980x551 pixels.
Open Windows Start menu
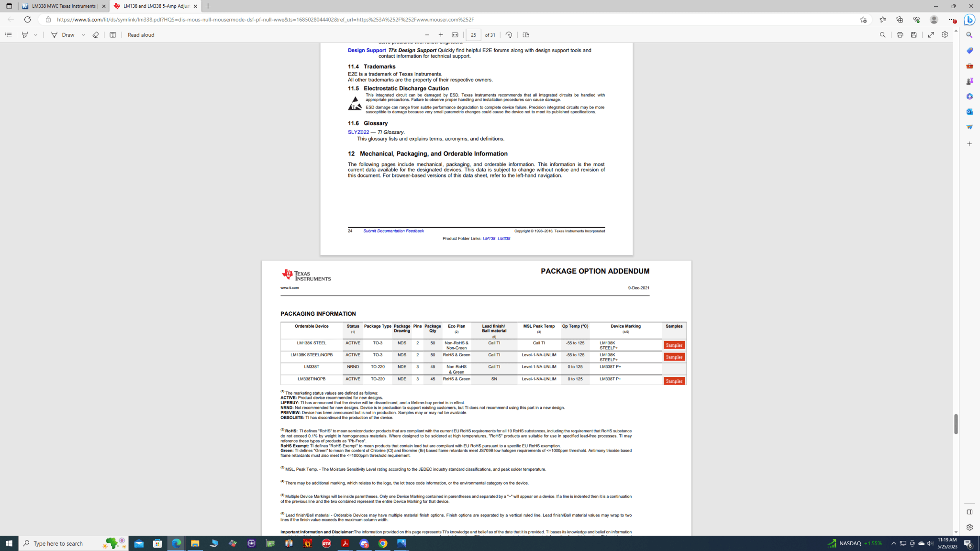click(x=9, y=543)
